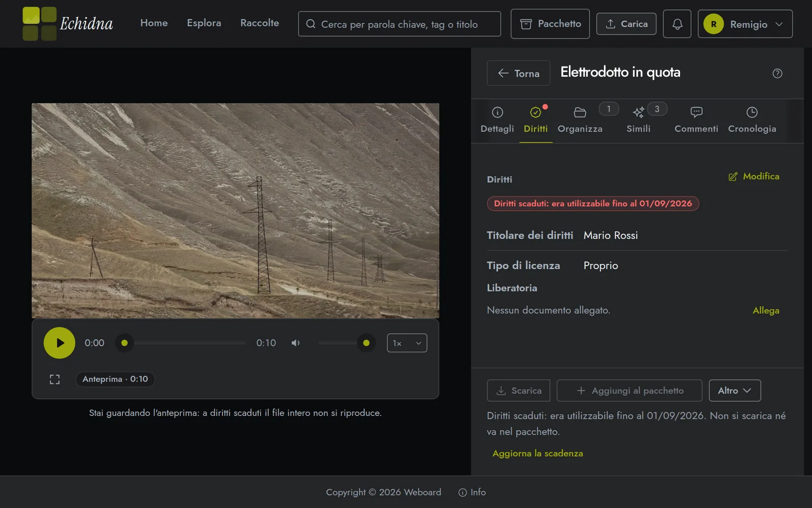Image resolution: width=812 pixels, height=508 pixels.
Task: Click the video preview thumbnail
Action: click(x=235, y=211)
